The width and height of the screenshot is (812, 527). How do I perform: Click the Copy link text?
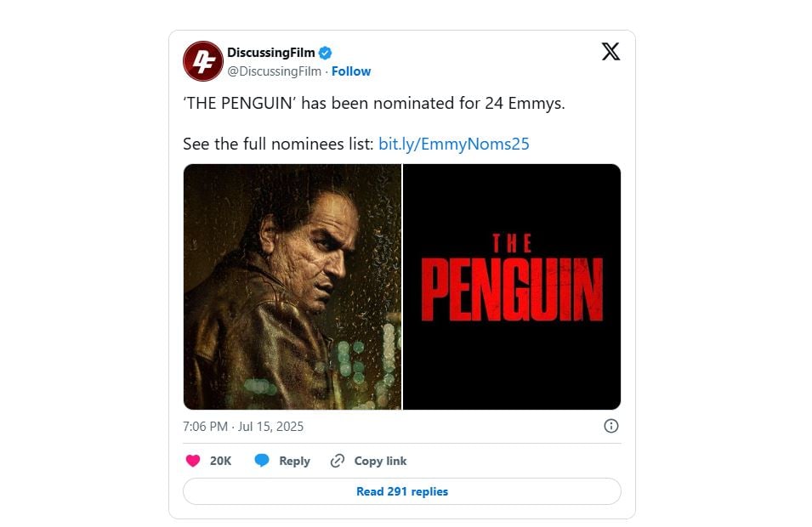click(381, 461)
